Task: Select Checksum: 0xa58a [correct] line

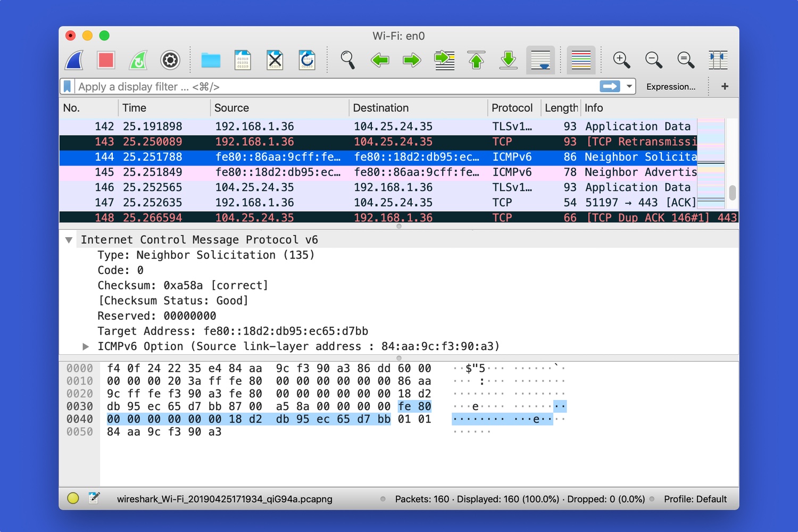Action: 182,286
